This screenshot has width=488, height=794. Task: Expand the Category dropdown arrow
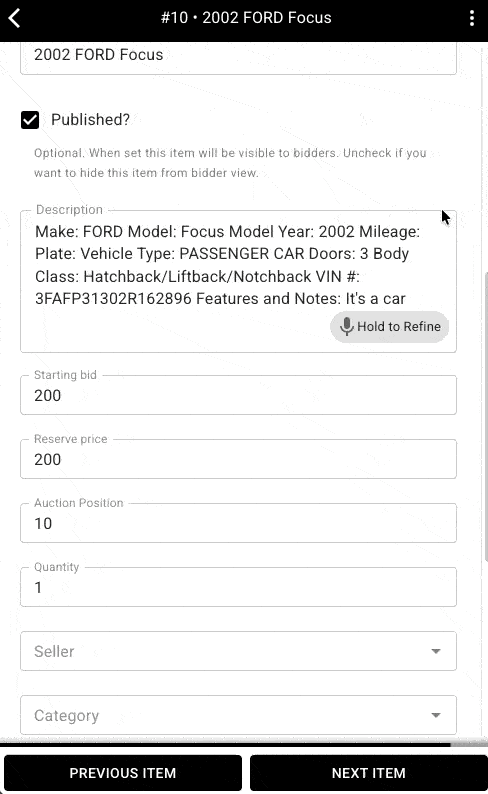click(x=435, y=715)
